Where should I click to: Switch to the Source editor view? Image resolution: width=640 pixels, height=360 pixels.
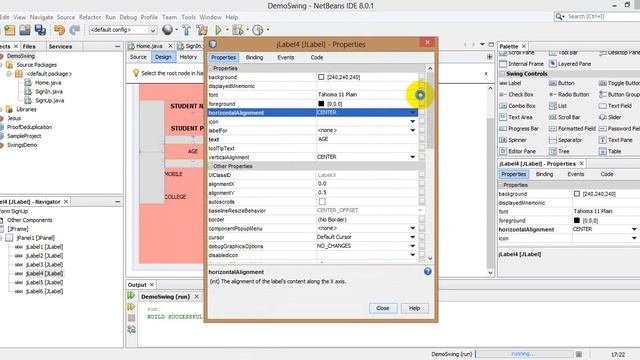coord(138,57)
